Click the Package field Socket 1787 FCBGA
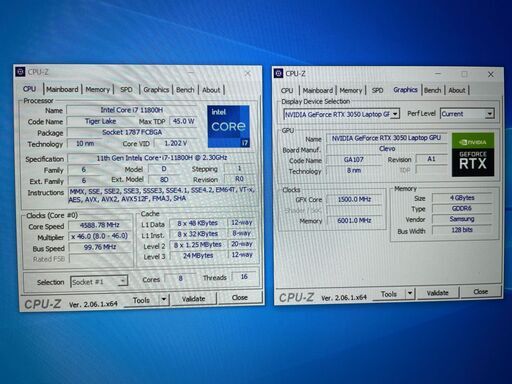This screenshot has height=384, width=512. 132,132
